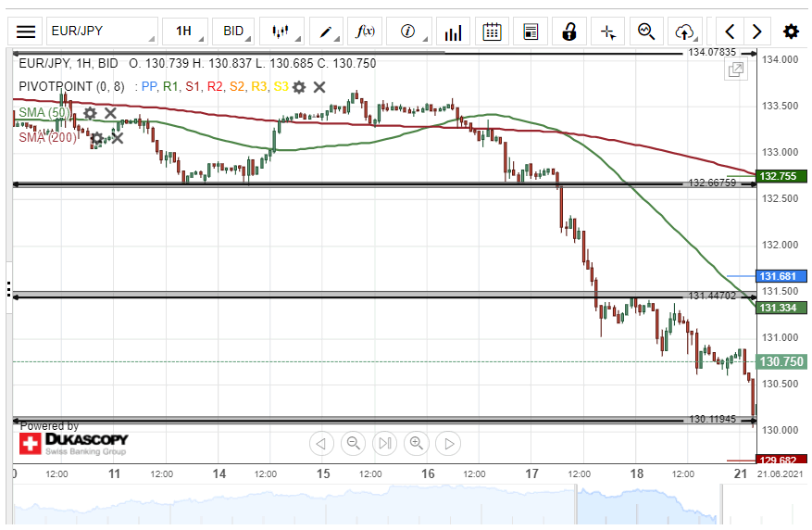Image resolution: width=812 pixels, height=530 pixels.
Task: Navigate chart forward with right chevron
Action: (757, 32)
